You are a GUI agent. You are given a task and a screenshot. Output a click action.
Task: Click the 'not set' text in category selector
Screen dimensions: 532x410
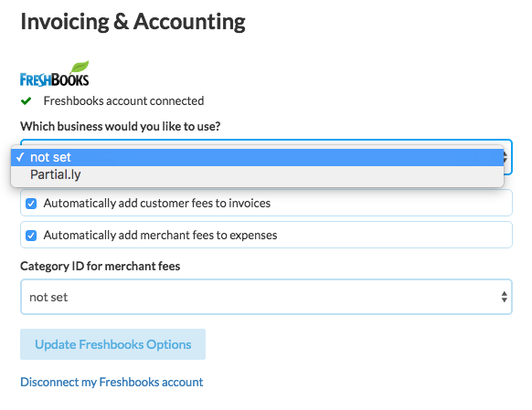coord(48,297)
